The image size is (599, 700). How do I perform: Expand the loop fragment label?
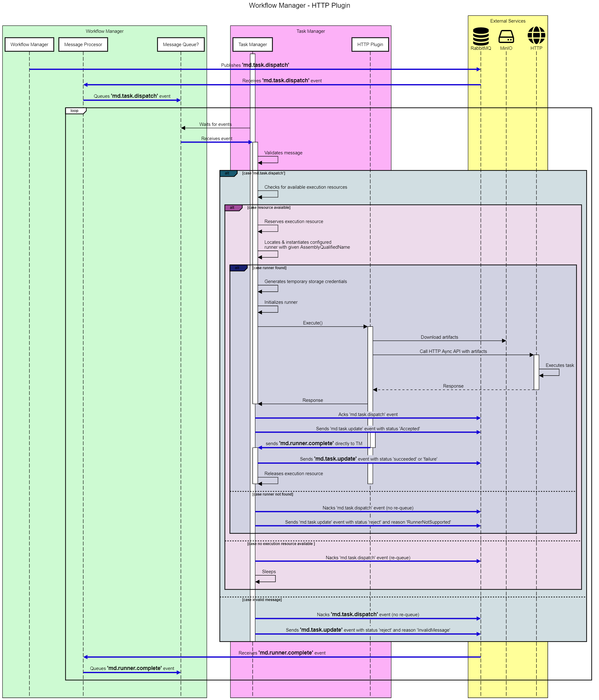click(74, 110)
